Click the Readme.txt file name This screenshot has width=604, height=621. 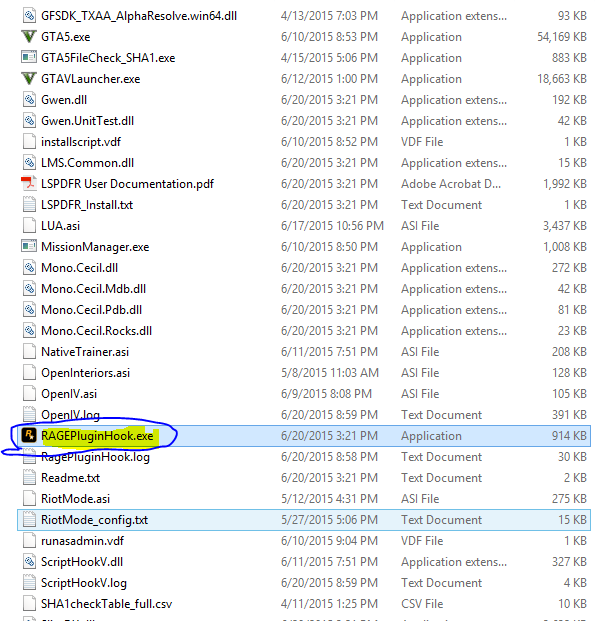click(70, 478)
